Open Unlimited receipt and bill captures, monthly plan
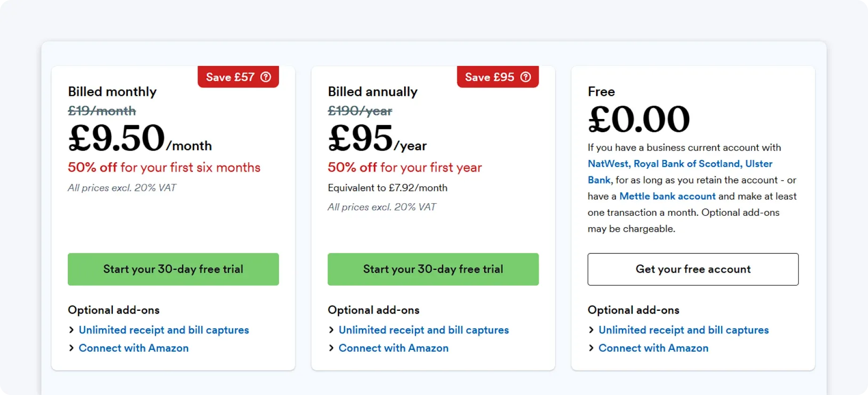This screenshot has height=395, width=868. [164, 330]
